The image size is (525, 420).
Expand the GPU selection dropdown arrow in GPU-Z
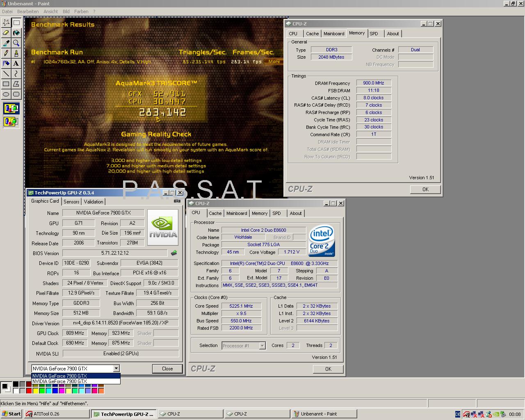coord(116,368)
